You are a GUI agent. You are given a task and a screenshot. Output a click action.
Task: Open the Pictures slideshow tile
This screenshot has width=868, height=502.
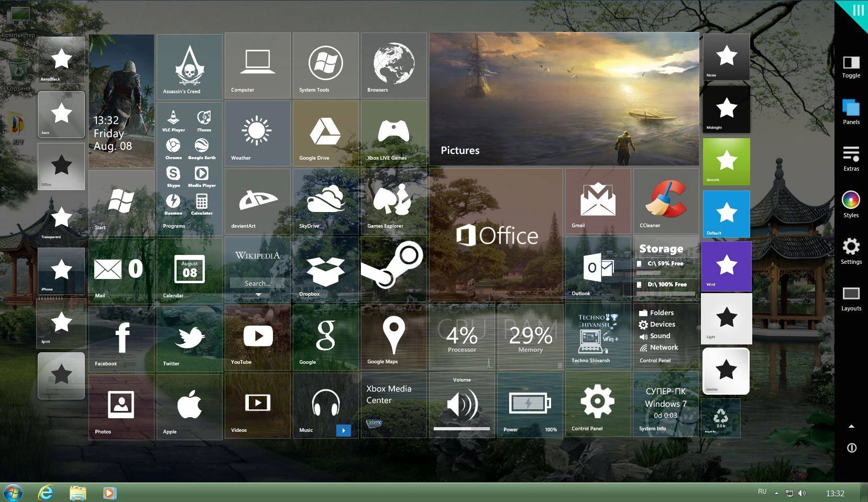coord(564,99)
